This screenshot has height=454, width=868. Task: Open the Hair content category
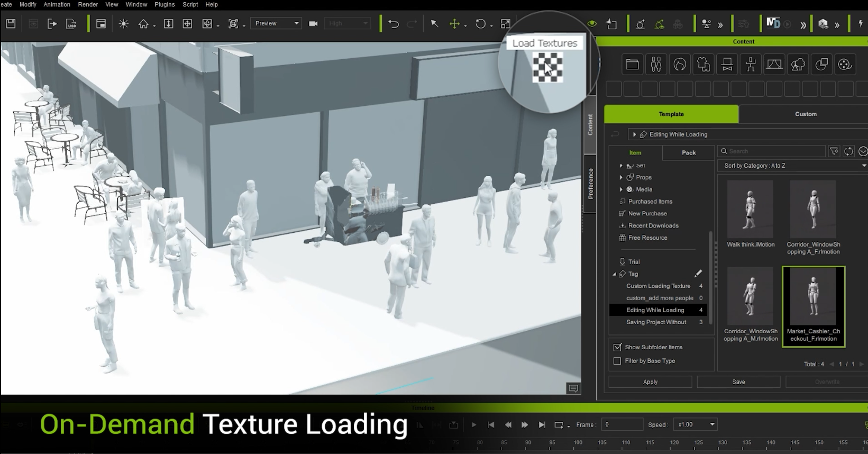[680, 65]
